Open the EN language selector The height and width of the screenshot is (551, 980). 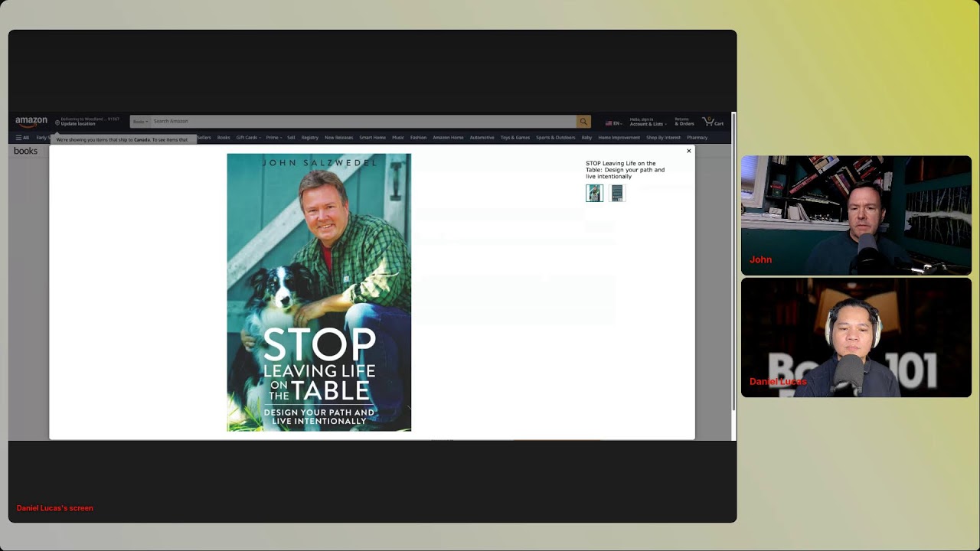coord(613,122)
